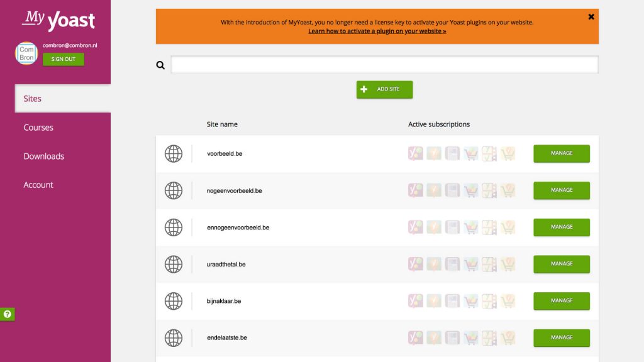Click newspaper News SEO icon for bijnaklaar.be
Screen dimensions: 644x362
[452, 301]
